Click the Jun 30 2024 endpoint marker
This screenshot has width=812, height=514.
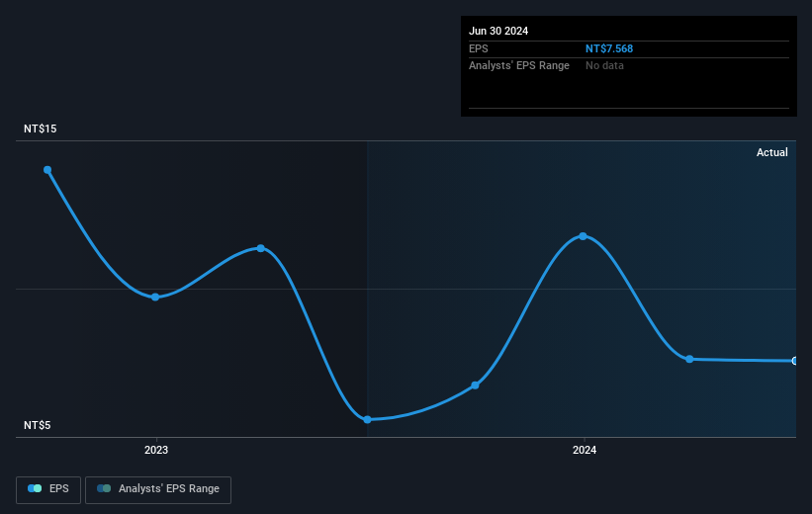794,361
